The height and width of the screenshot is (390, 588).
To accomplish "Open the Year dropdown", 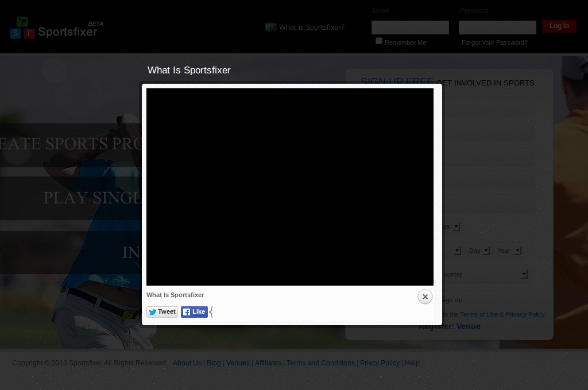I will click(x=509, y=251).
